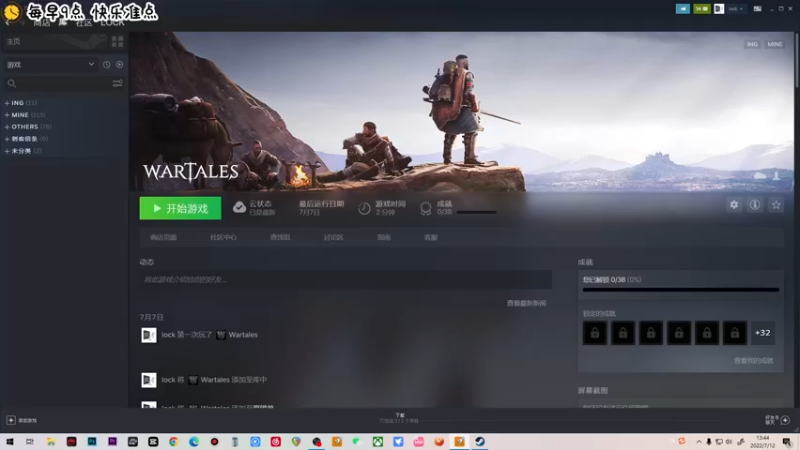The height and width of the screenshot is (450, 800).
Task: Open the 社区 top navigation menu
Action: click(84, 22)
